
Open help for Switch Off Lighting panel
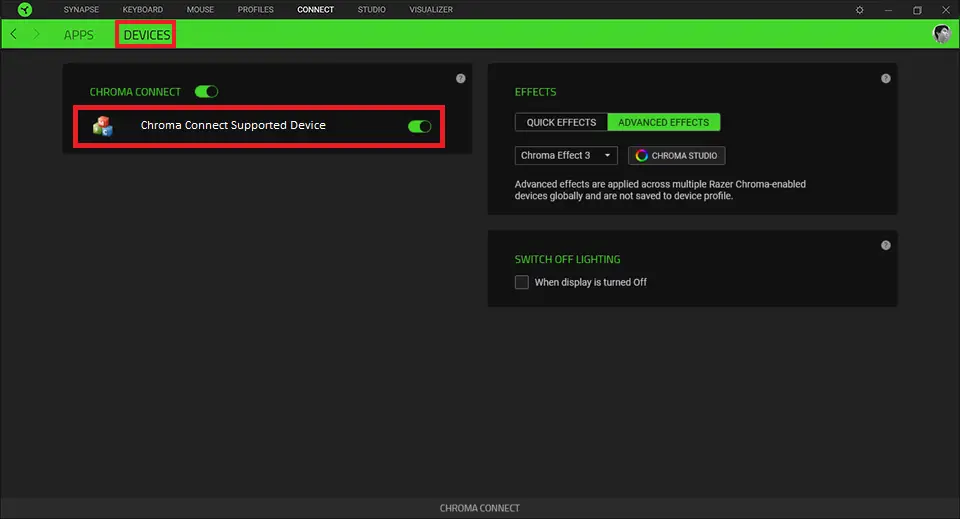[x=885, y=245]
